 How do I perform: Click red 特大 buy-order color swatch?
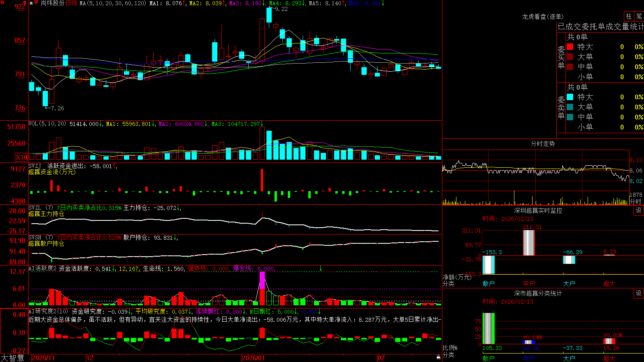[x=570, y=47]
